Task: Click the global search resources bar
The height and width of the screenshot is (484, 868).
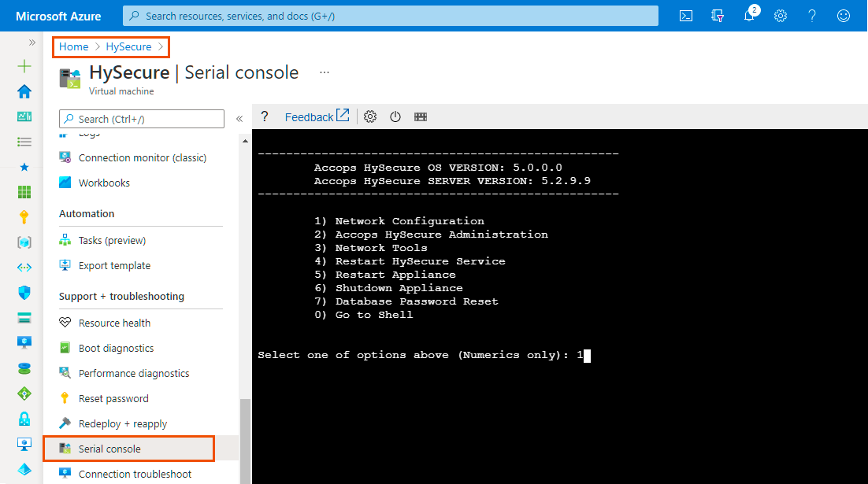Action: pos(390,16)
